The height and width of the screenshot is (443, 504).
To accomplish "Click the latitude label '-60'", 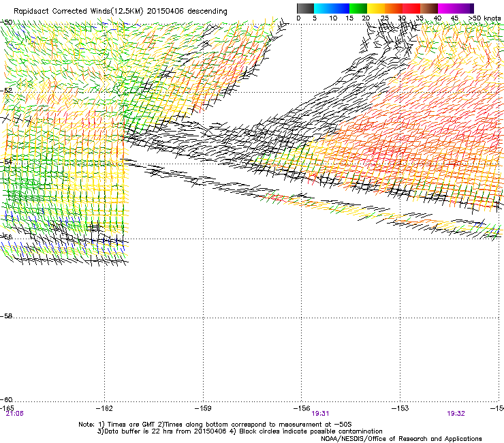I will [x=6, y=400].
